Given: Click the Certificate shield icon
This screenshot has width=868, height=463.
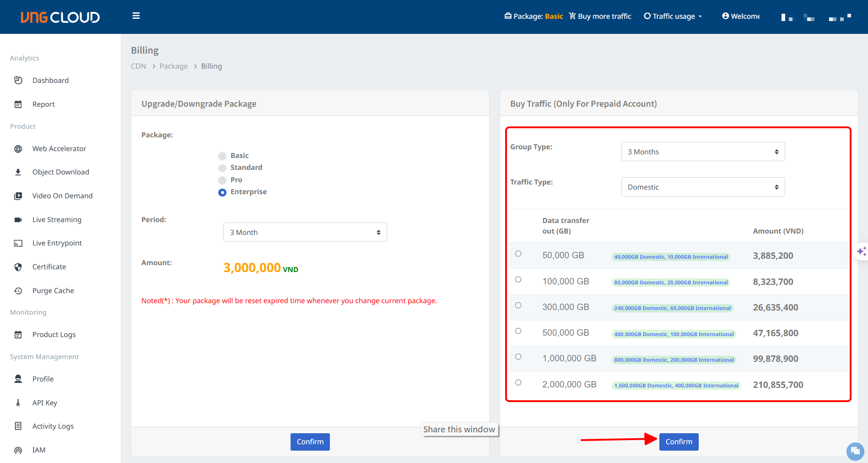Looking at the screenshot, I should click(x=18, y=267).
